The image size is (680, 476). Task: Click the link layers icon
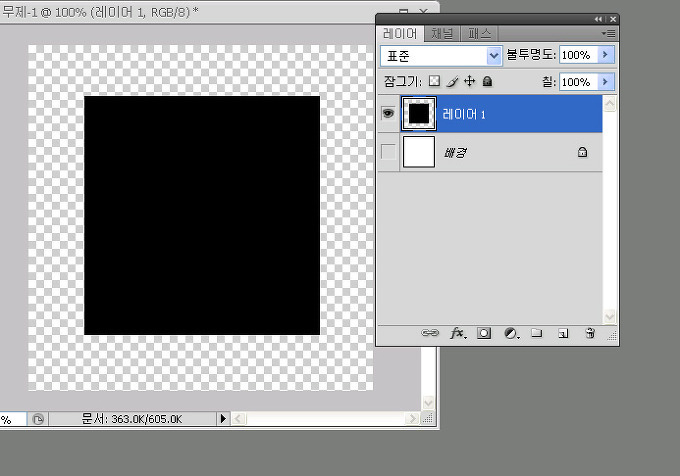[431, 334]
